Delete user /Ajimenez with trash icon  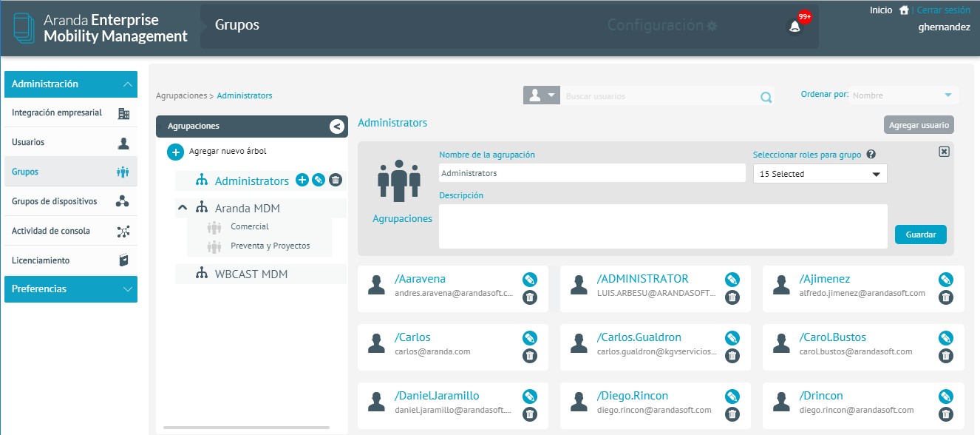[946, 297]
